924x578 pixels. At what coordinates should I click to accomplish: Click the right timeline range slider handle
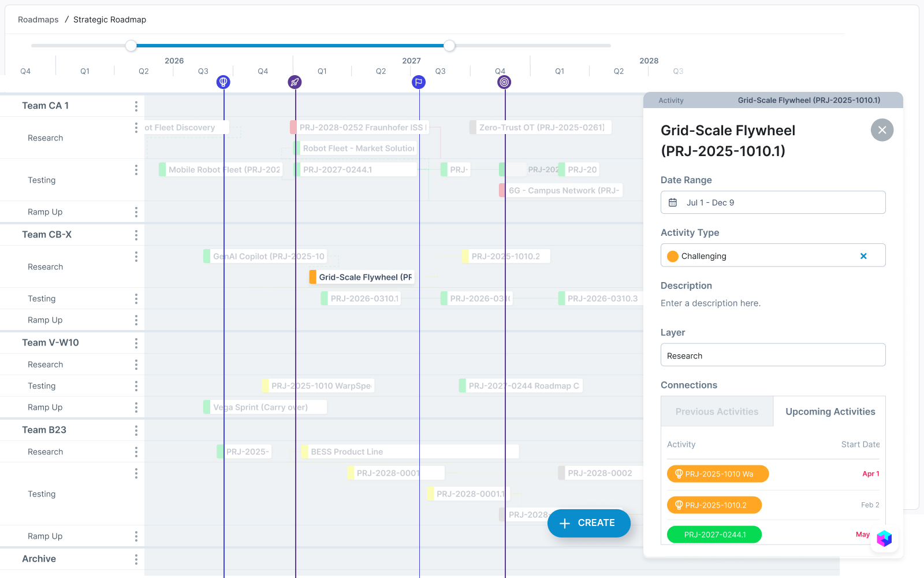449,46
